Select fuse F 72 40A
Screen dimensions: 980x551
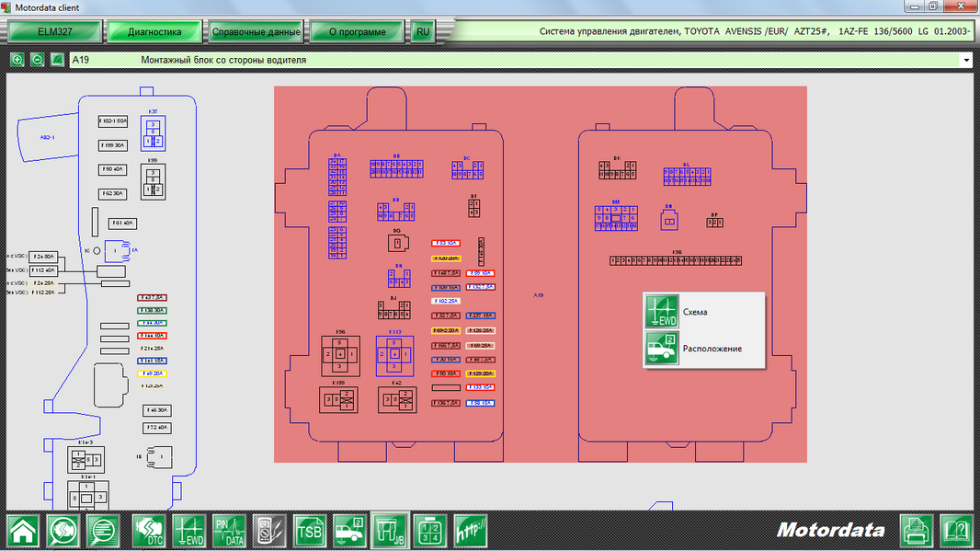coord(157,428)
